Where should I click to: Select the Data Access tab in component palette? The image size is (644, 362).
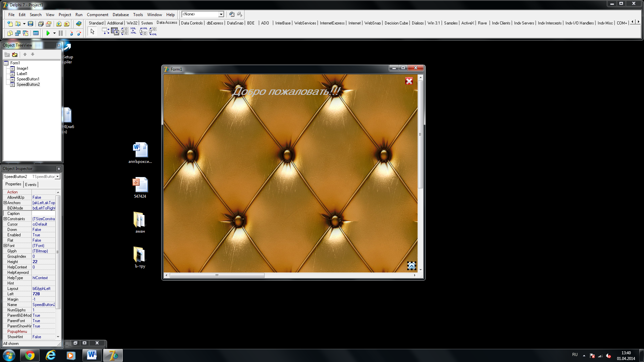166,23
